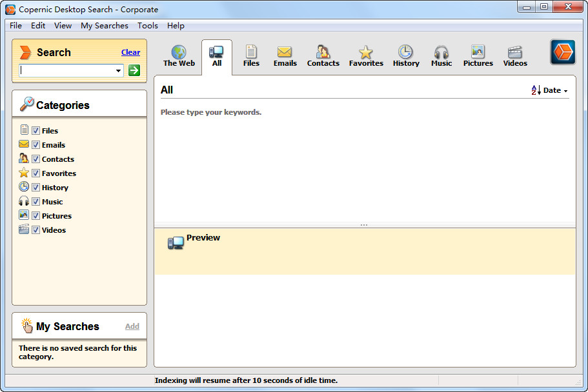The image size is (588, 392).
Task: Open The Web search tab
Action: (x=179, y=57)
